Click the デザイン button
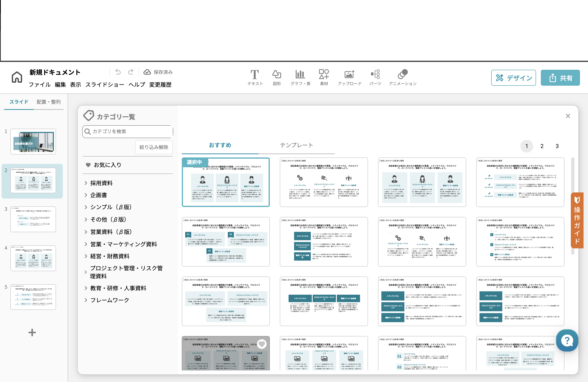Viewport: 588px width, 382px height. 513,78
